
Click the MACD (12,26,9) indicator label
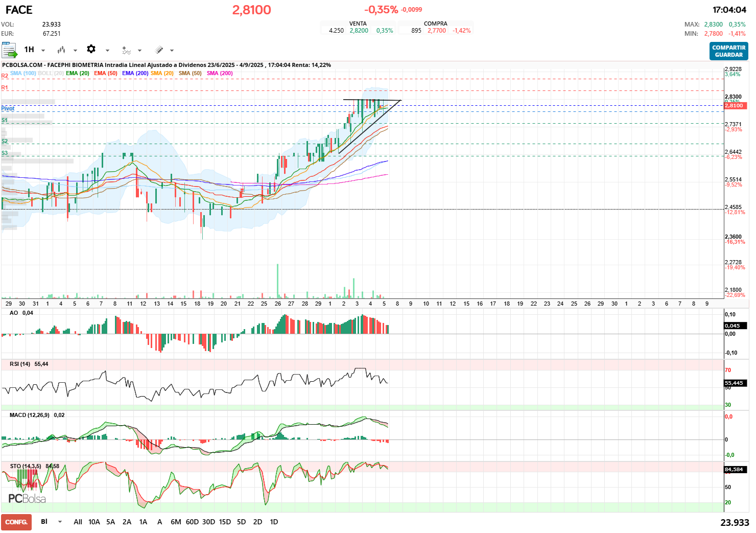(30, 415)
